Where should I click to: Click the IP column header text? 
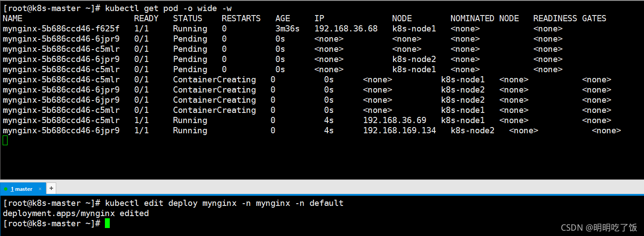[319, 19]
